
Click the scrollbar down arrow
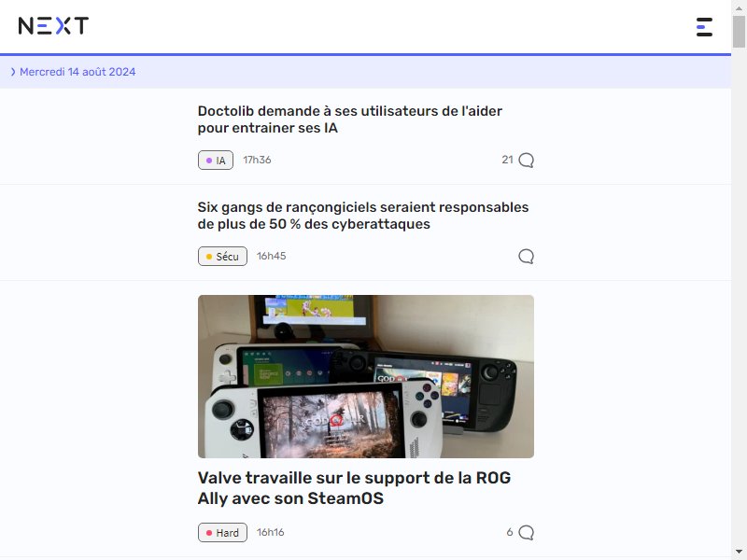(739, 553)
